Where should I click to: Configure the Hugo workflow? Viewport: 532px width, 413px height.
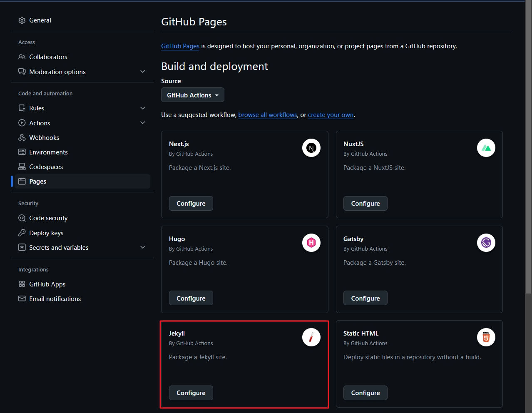191,298
